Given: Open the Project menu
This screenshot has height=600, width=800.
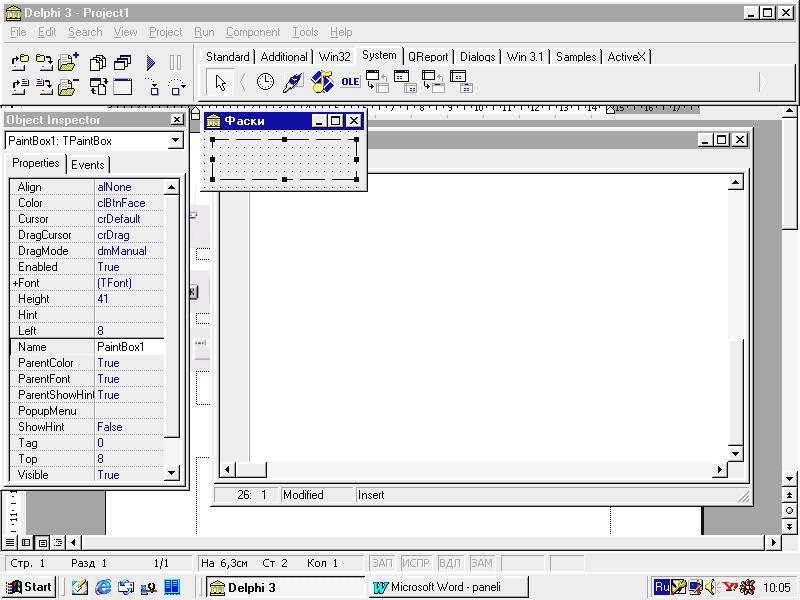Looking at the screenshot, I should pos(165,32).
